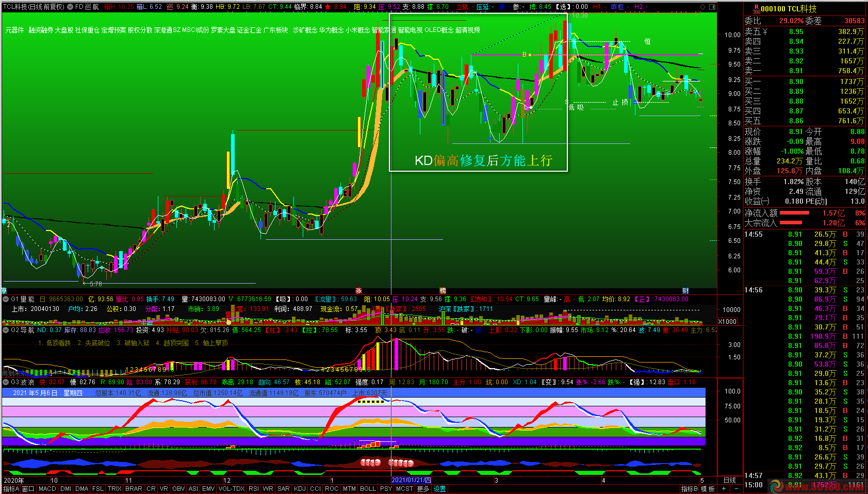The width and height of the screenshot is (868, 494).
Task: Zoom in chart with the plus button
Action: point(724,489)
